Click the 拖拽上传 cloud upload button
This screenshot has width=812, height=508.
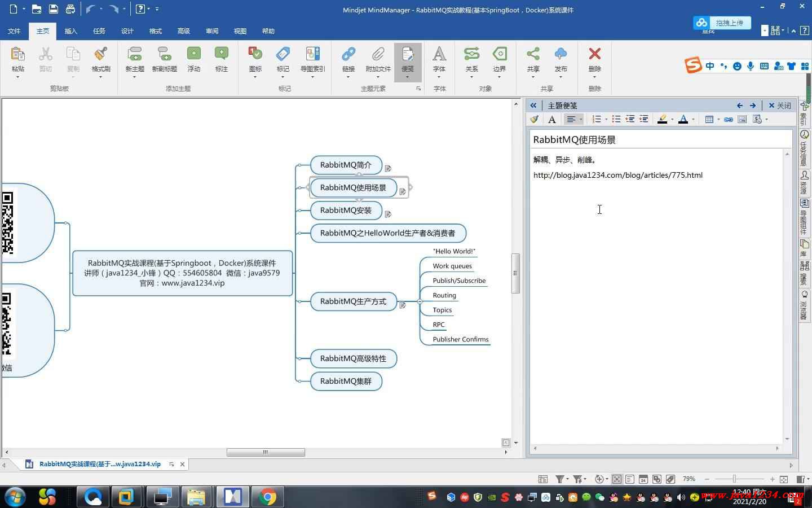722,23
